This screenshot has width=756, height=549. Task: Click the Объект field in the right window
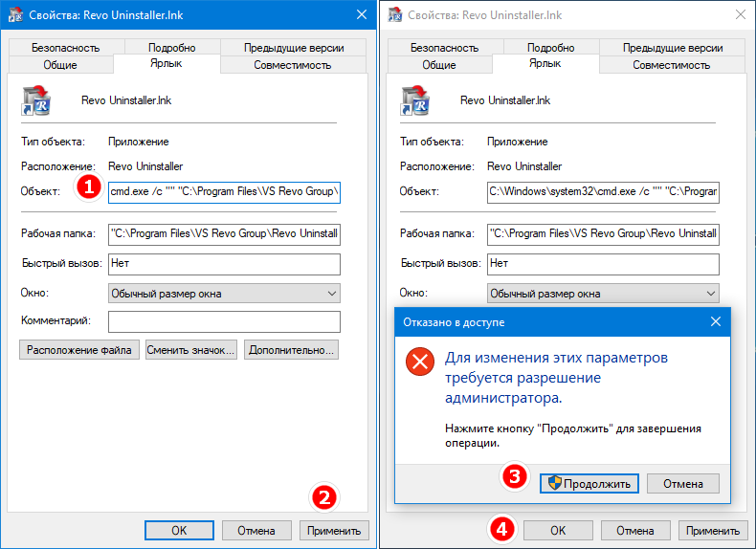(603, 192)
